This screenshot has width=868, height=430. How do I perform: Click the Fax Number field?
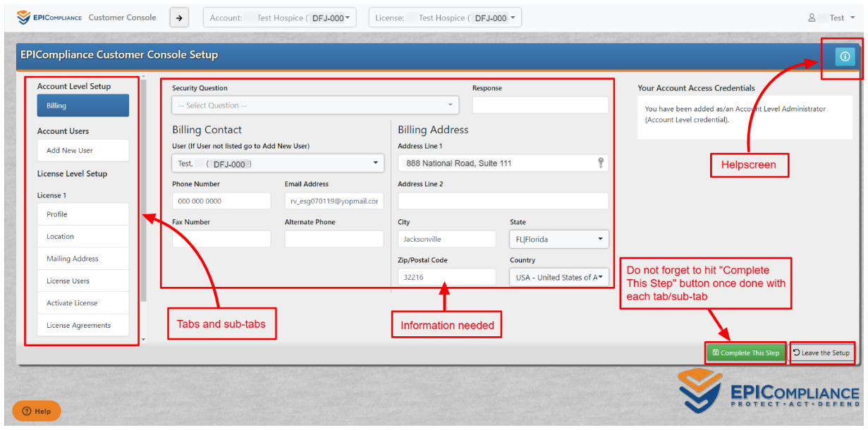pyautogui.click(x=221, y=239)
